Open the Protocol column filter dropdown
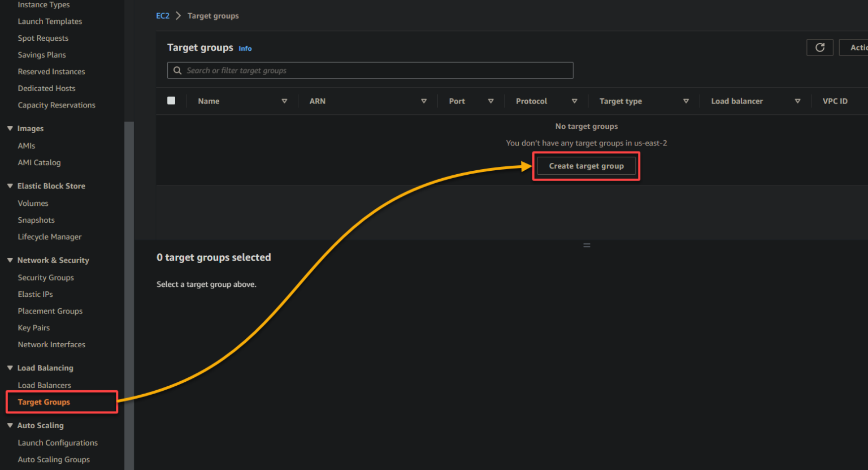This screenshot has height=470, width=868. point(574,101)
